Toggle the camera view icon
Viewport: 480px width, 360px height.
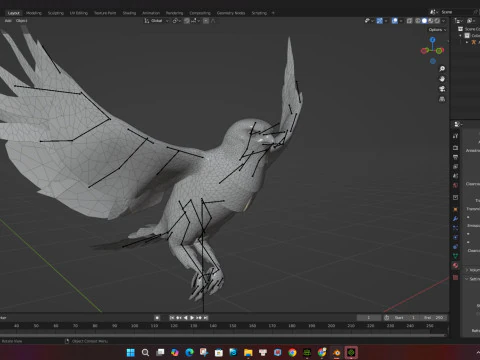442,89
